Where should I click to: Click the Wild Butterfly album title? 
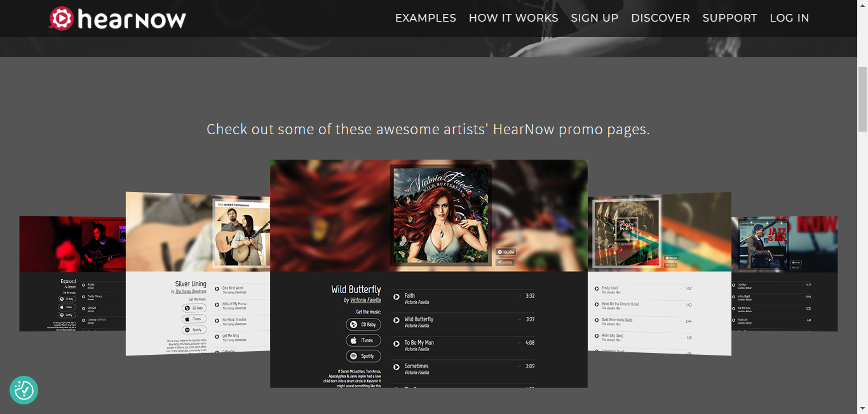(356, 289)
